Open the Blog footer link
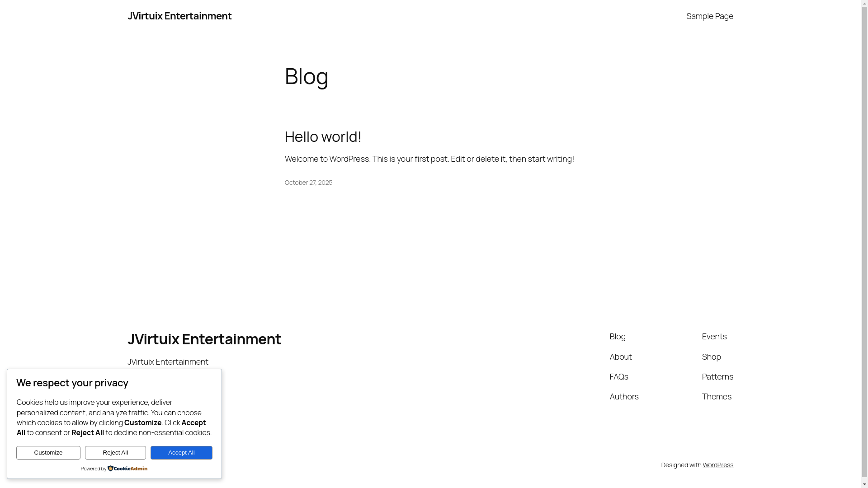This screenshot has width=868, height=488. [x=617, y=336]
